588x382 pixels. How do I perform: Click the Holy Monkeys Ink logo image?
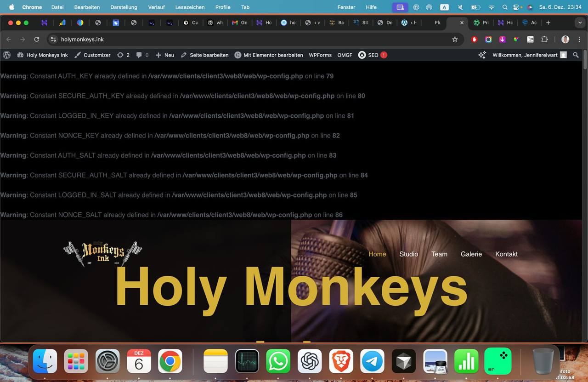102,253
